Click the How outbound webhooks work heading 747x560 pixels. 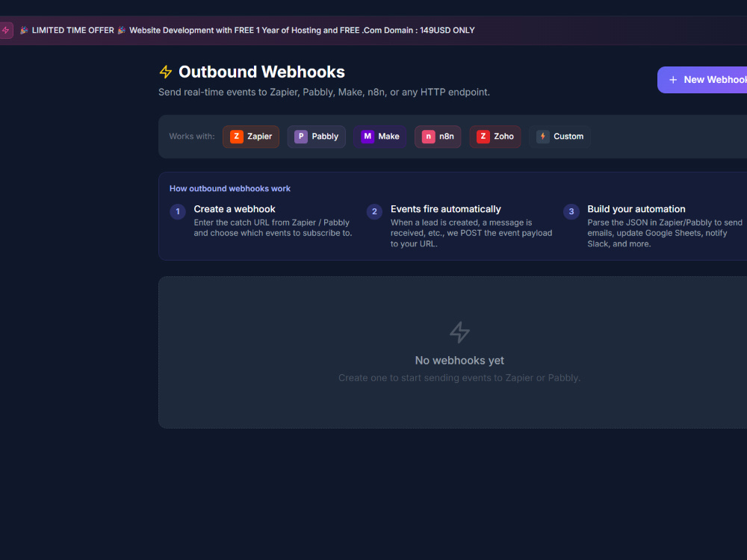pyautogui.click(x=229, y=189)
